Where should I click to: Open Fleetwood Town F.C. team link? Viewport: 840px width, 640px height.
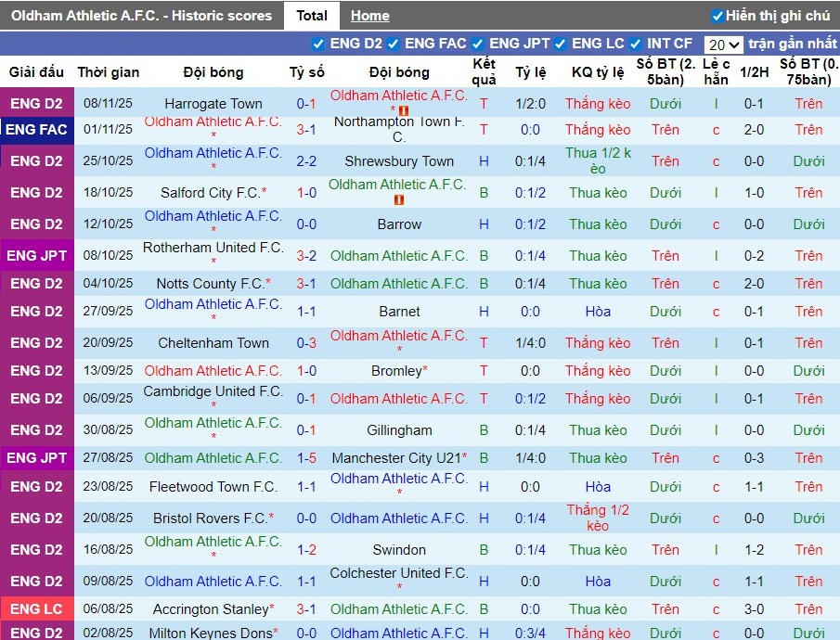click(213, 487)
